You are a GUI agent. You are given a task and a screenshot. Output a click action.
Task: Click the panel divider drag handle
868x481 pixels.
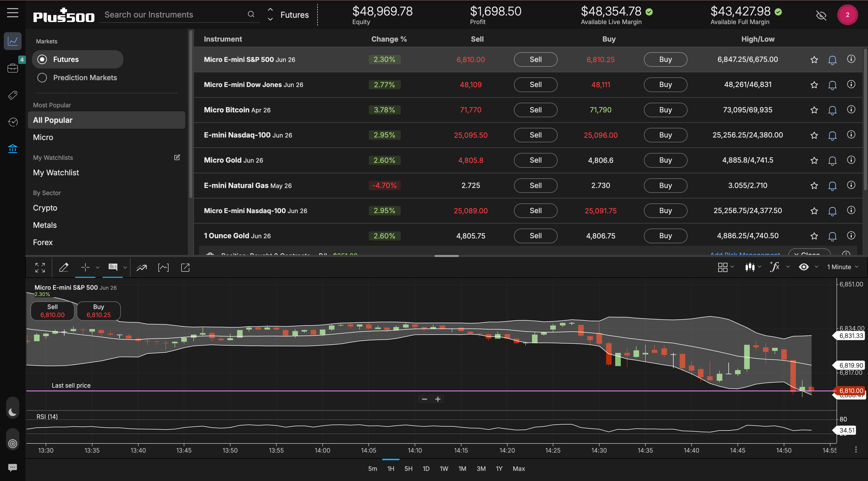click(x=446, y=256)
